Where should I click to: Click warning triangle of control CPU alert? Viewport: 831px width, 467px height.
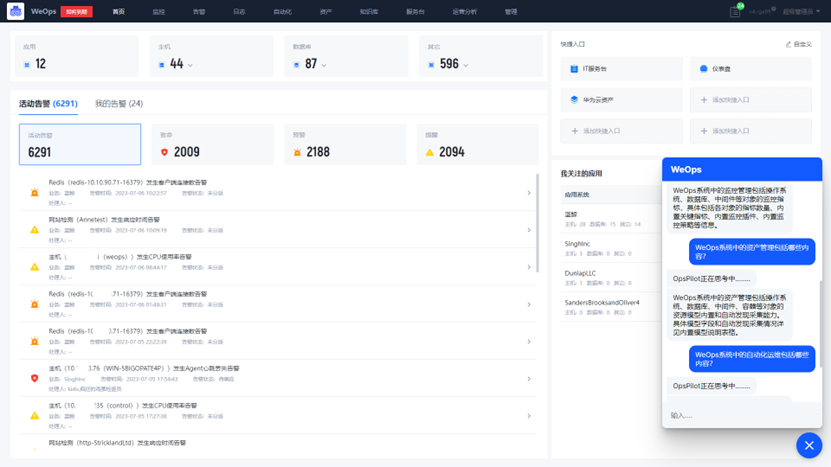pyautogui.click(x=34, y=416)
